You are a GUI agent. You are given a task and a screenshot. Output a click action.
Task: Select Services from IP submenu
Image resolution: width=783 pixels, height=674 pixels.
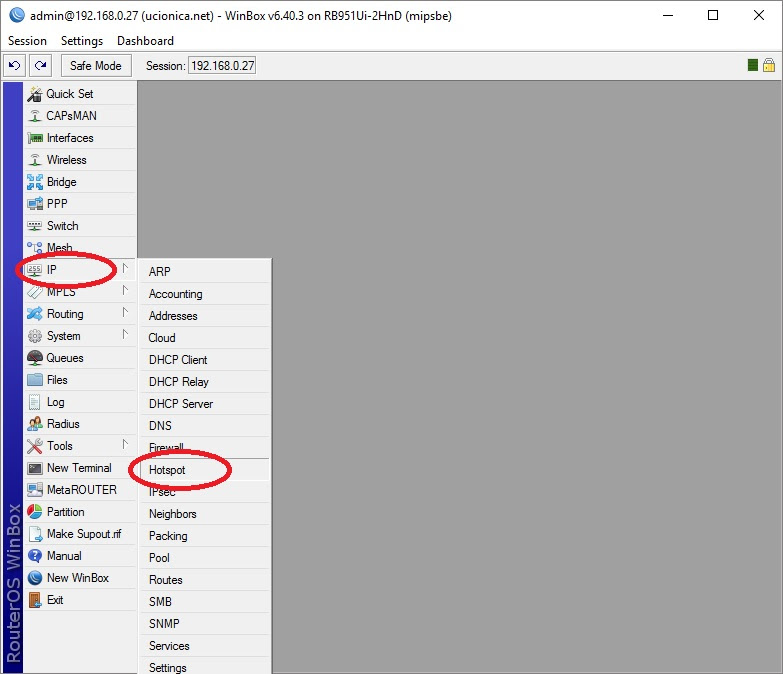(205, 646)
